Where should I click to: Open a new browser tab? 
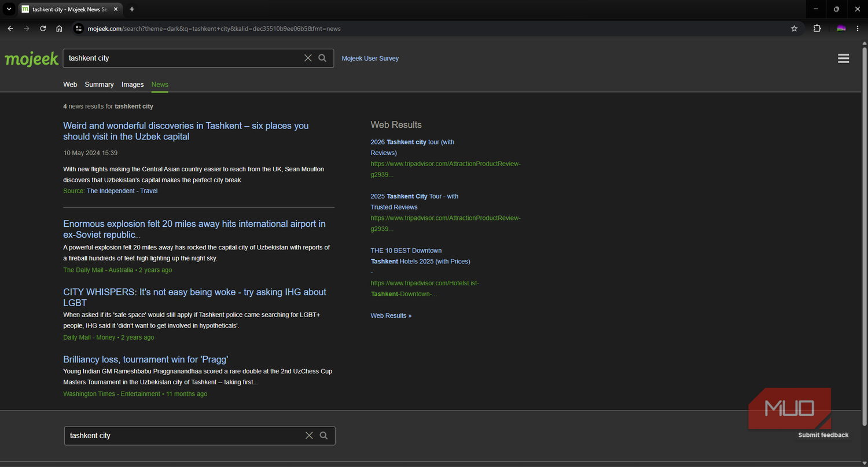[132, 9]
